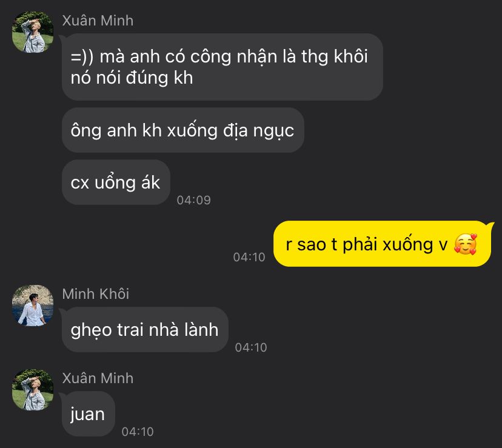The width and height of the screenshot is (502, 448).
Task: Select the 'juan' message bubble
Action: (x=88, y=413)
